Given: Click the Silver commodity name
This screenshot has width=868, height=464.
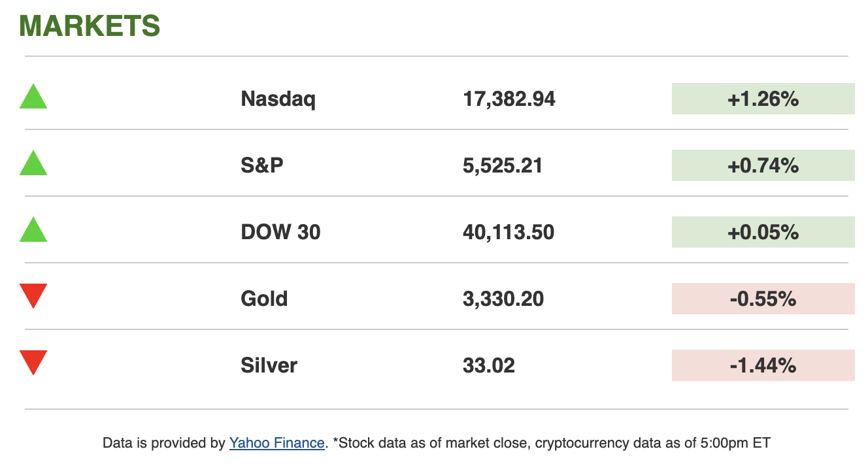Looking at the screenshot, I should 269,366.
